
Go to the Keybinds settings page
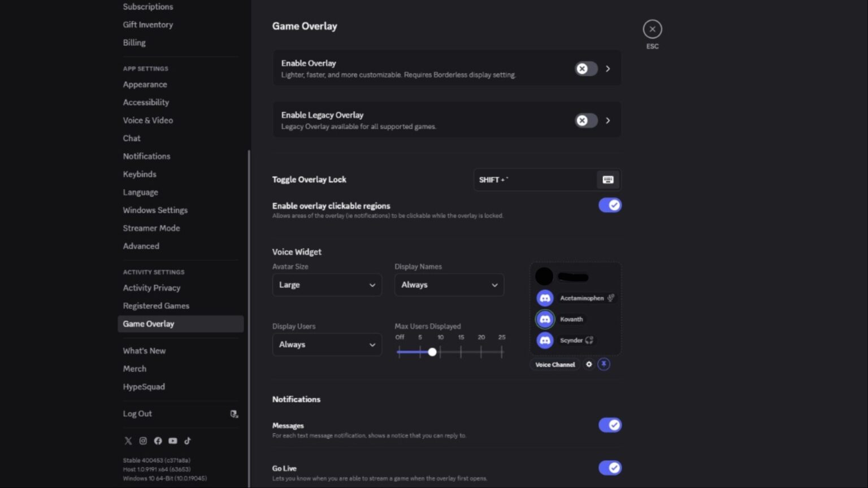click(140, 174)
